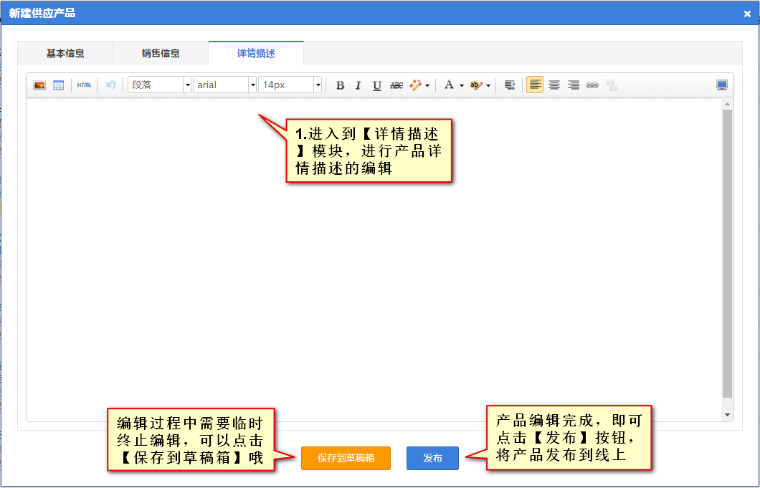This screenshot has width=760, height=488.
Task: Align text center
Action: coord(554,85)
